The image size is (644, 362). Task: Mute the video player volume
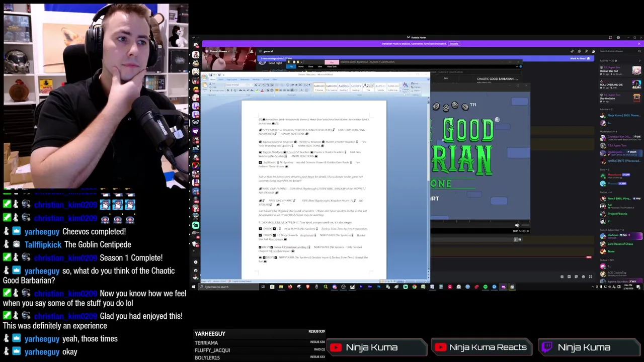517,225
